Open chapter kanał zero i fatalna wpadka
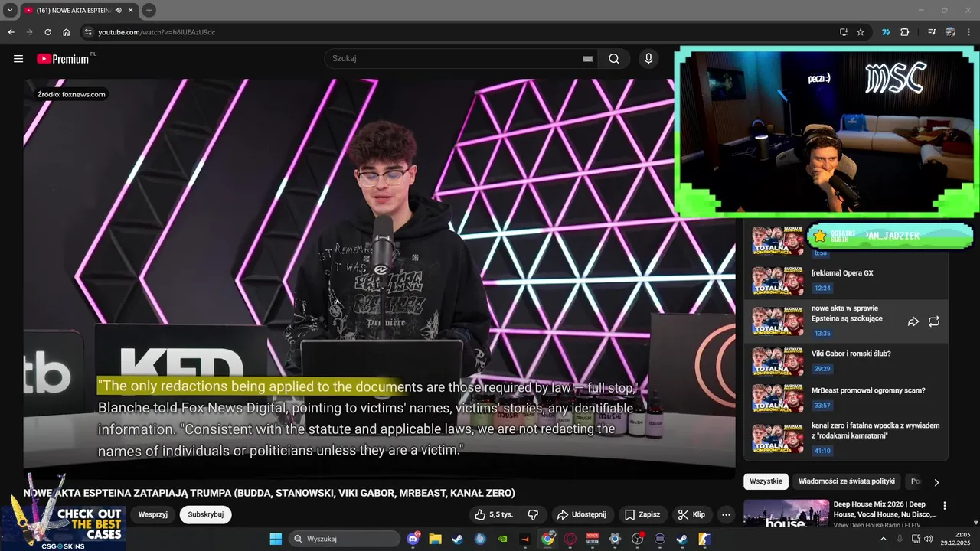 point(846,439)
